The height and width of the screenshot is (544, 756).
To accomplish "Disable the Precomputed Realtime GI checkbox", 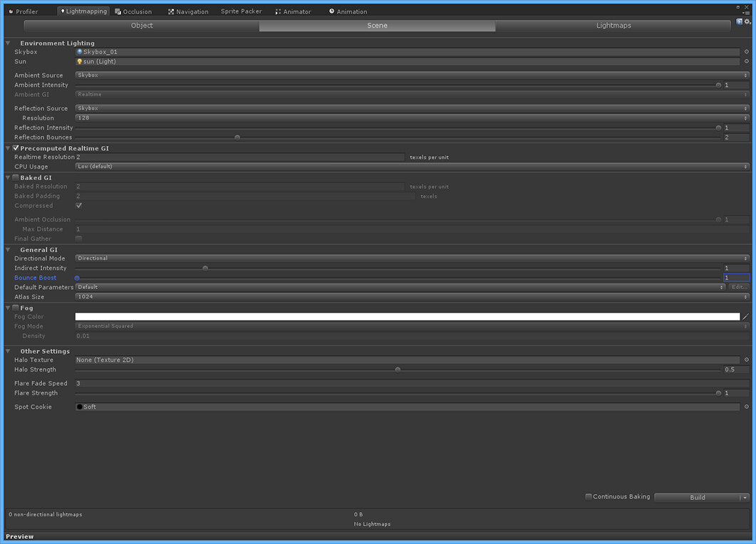I will click(15, 147).
